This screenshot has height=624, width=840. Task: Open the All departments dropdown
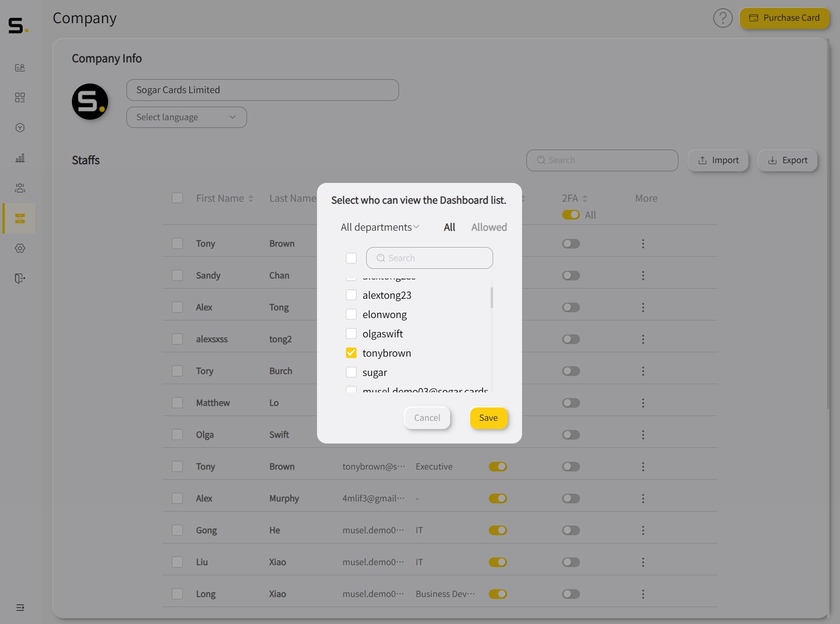click(x=380, y=227)
